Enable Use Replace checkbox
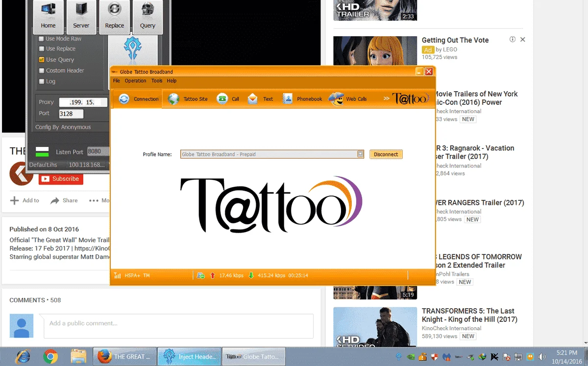Viewport: 588px width, 366px height. 42,49
